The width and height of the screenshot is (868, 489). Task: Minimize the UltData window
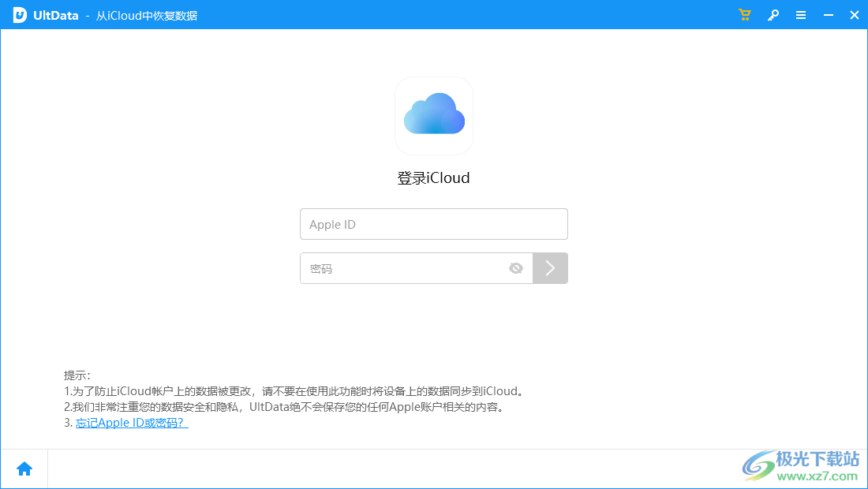point(828,15)
